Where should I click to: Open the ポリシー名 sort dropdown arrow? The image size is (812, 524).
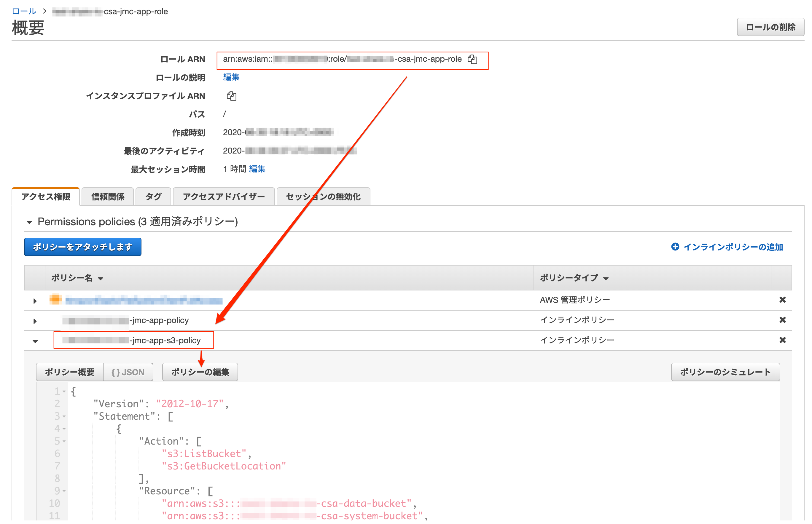pyautogui.click(x=101, y=279)
